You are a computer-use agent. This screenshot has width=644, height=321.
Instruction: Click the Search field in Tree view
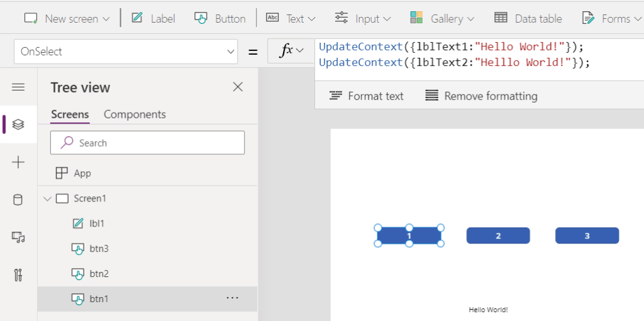pos(147,143)
